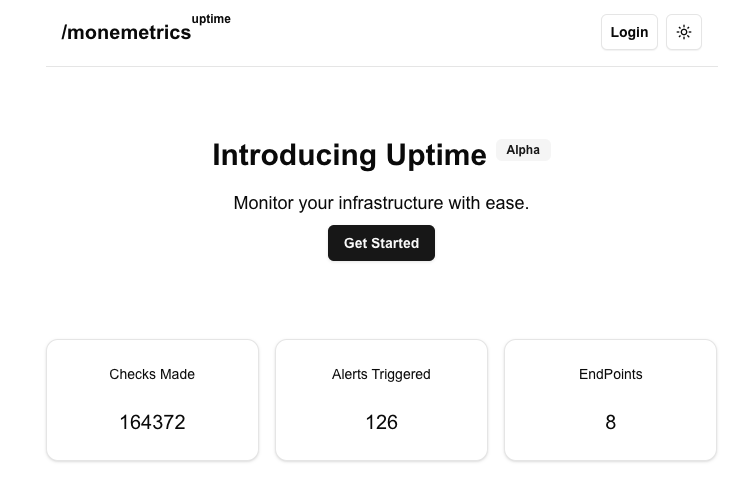Click the 'Alerts Triggered' label text

[x=381, y=374]
